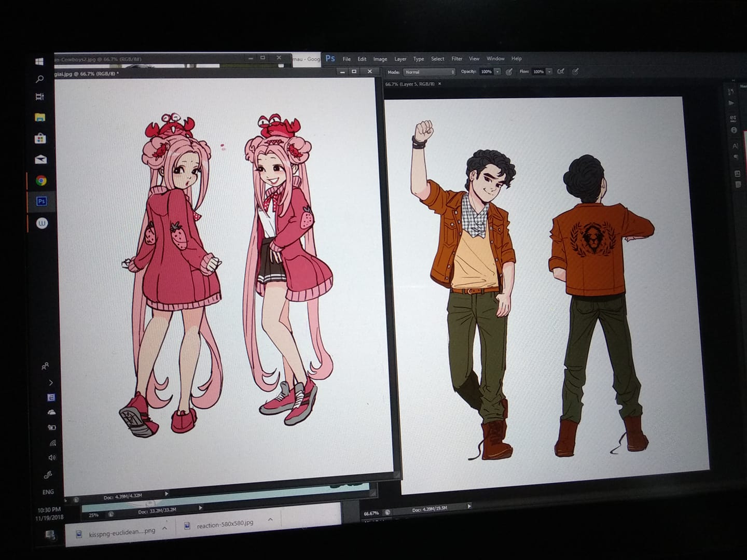The image size is (747, 560).
Task: Expand the Opacity slider dropdown arrow
Action: 497,72
